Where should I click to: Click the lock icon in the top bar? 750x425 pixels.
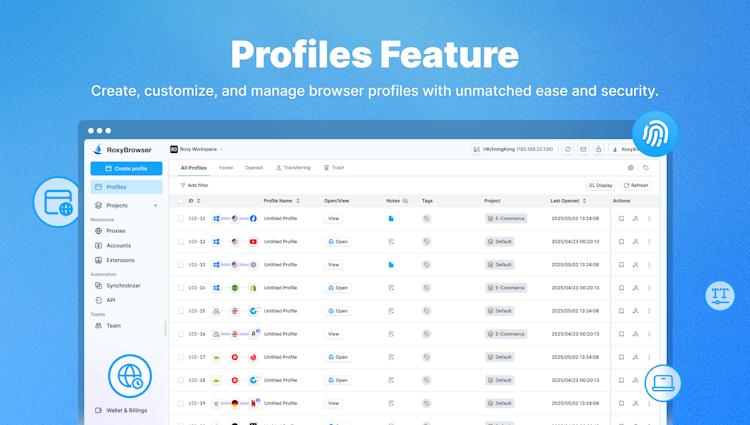click(x=598, y=150)
